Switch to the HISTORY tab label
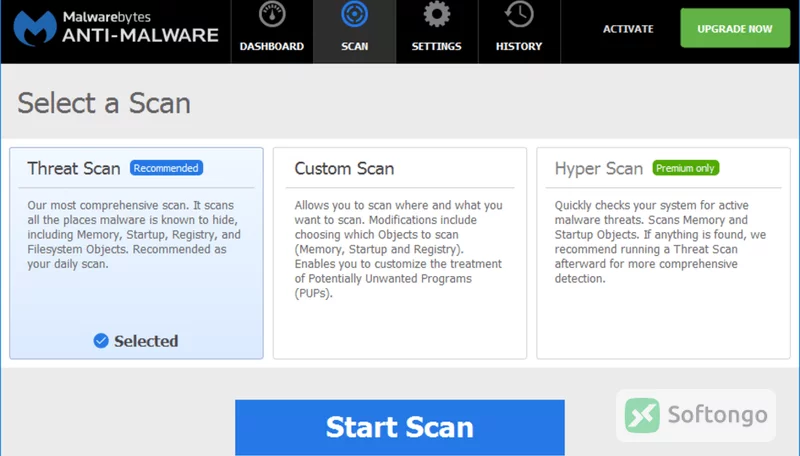Viewport: 800px width, 456px height. click(519, 46)
